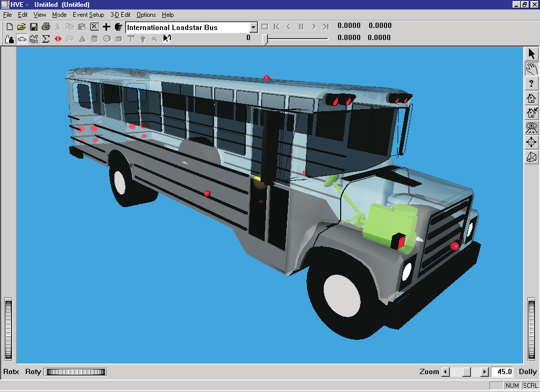Open the Help menu

tap(168, 15)
